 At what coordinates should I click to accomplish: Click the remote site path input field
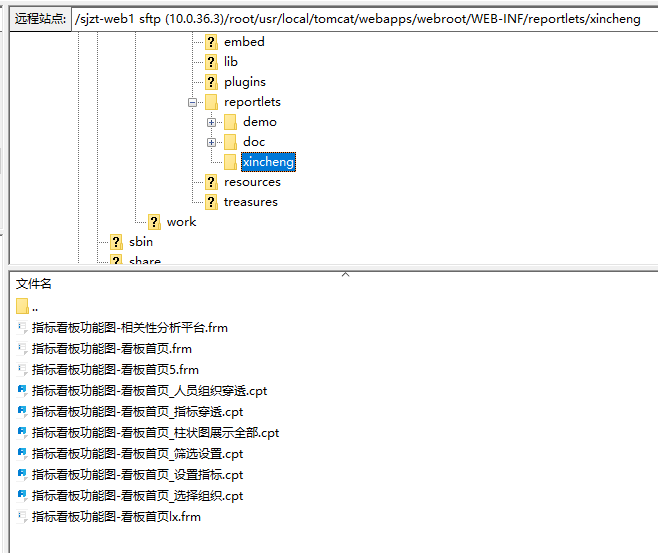point(365,19)
